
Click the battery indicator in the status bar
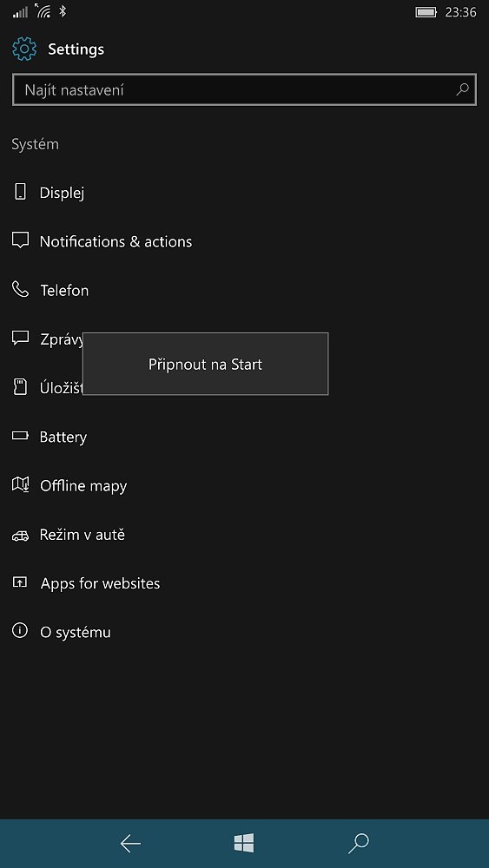point(426,12)
